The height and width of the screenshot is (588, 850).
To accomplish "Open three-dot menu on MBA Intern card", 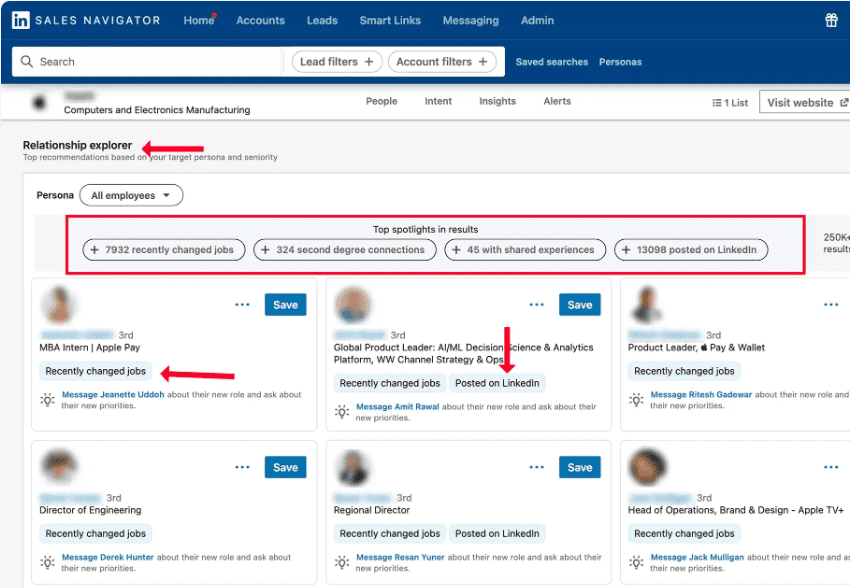I will coord(242,305).
